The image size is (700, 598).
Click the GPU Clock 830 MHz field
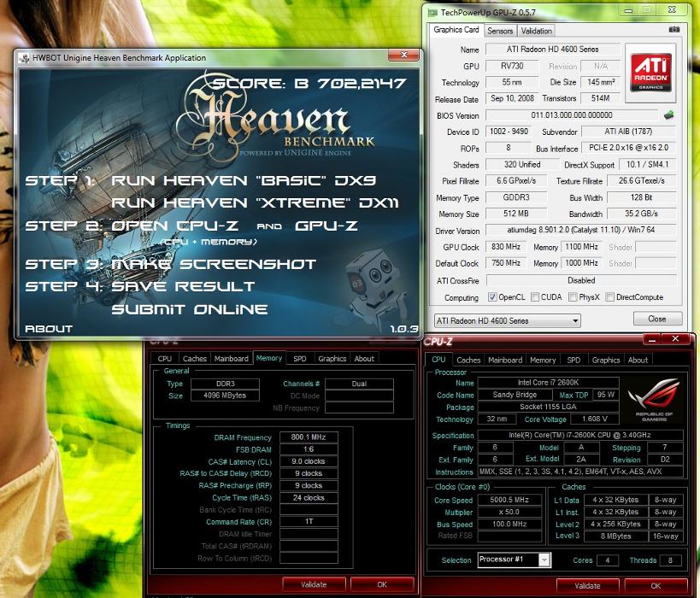(506, 247)
